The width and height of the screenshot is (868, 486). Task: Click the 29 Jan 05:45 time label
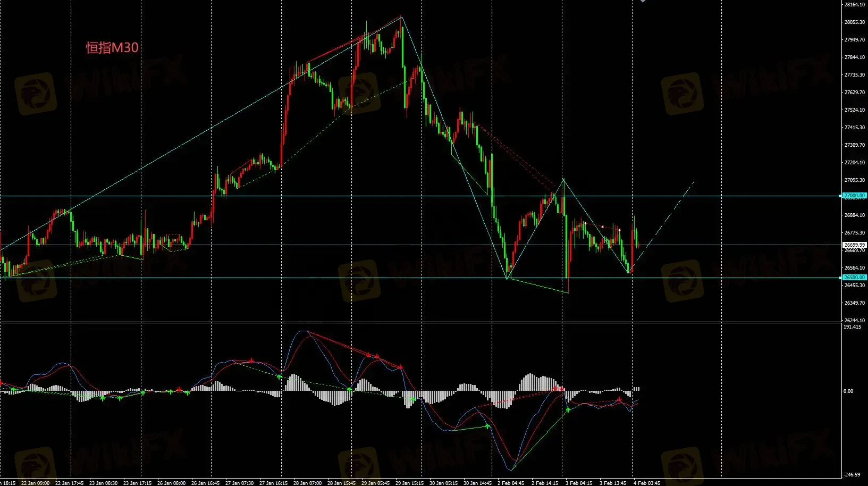(x=376, y=483)
